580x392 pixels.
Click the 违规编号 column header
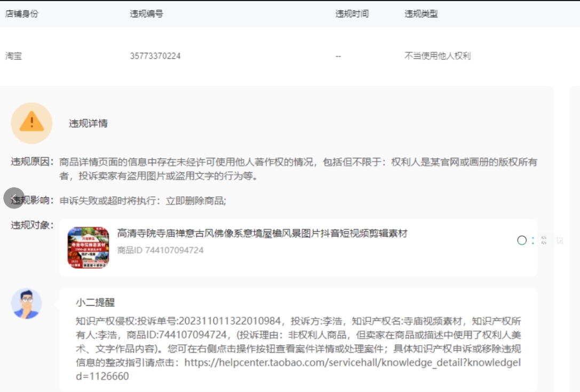[146, 14]
